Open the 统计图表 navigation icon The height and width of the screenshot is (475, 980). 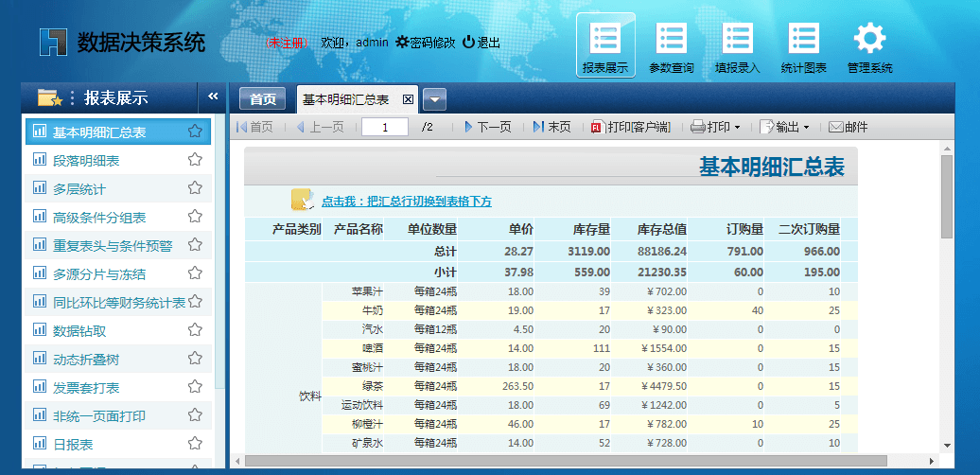[x=804, y=47]
